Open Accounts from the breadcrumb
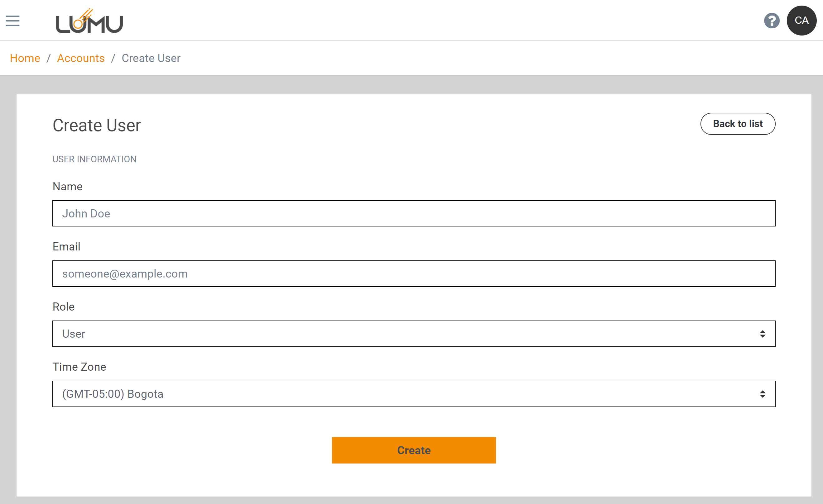The image size is (823, 504). coord(80,58)
